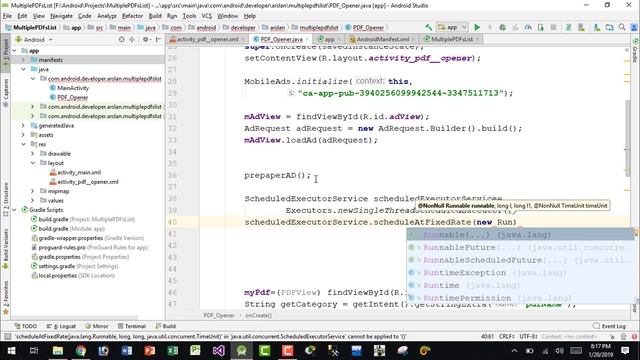640x360 pixels.
Task: Open the Mirror tool window
Action: pyautogui.click(x=97, y=326)
